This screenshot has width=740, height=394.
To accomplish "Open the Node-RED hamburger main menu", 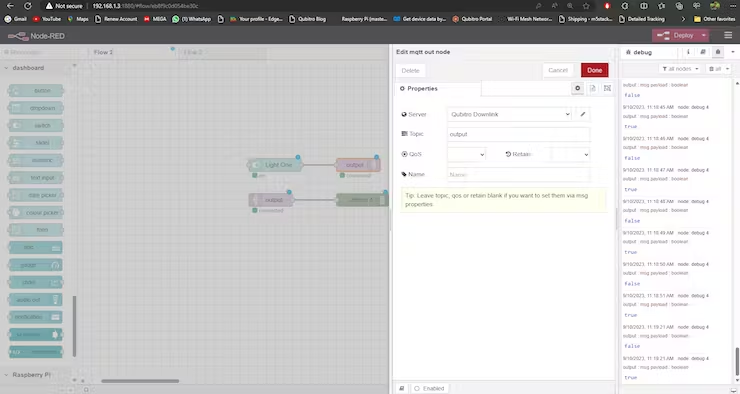I will tap(728, 35).
